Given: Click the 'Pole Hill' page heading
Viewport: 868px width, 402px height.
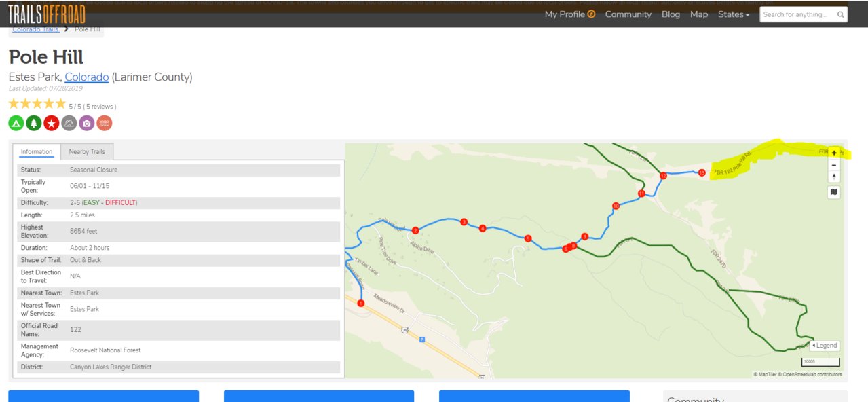Looking at the screenshot, I should 46,57.
